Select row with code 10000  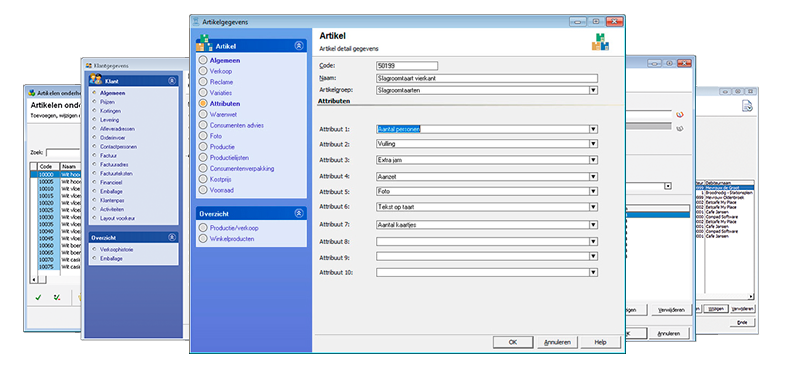55,174
